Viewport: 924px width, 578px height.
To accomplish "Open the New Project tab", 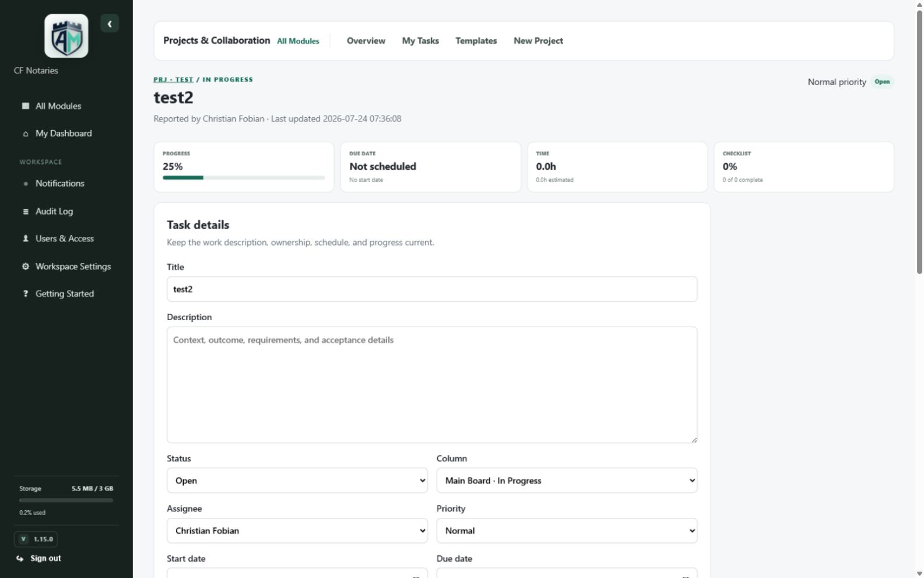I will click(538, 41).
